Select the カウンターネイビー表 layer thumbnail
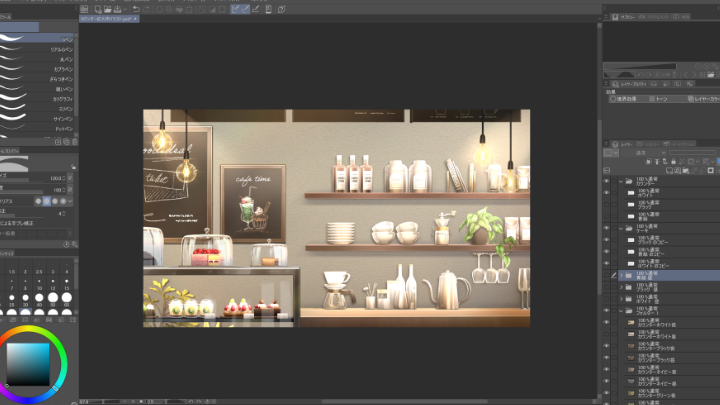Image resolution: width=720 pixels, height=405 pixels. click(631, 370)
